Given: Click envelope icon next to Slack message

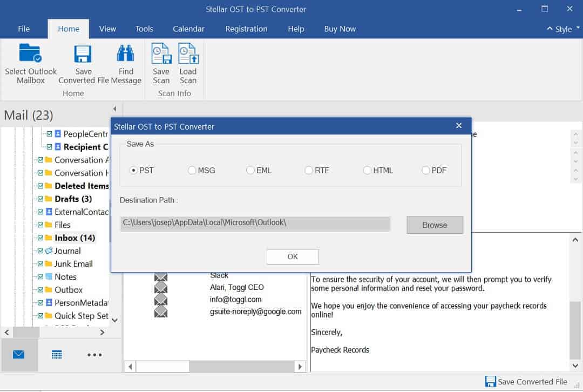Looking at the screenshot, I should click(x=161, y=276).
